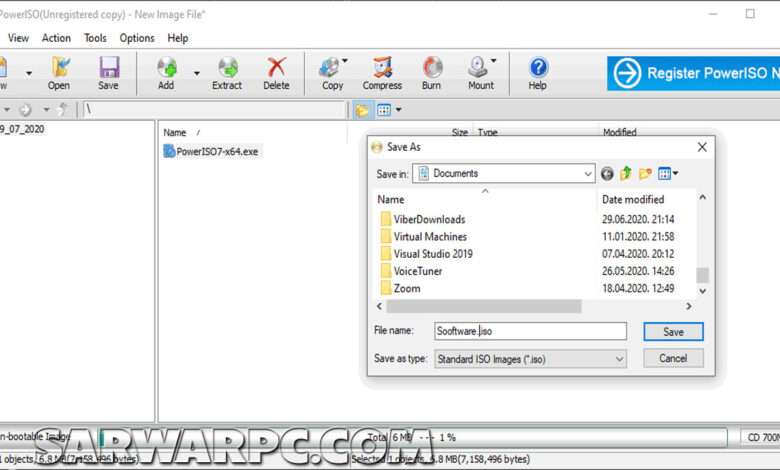Sort by the Name column in main list
This screenshot has height=470, width=780.
pyautogui.click(x=175, y=133)
